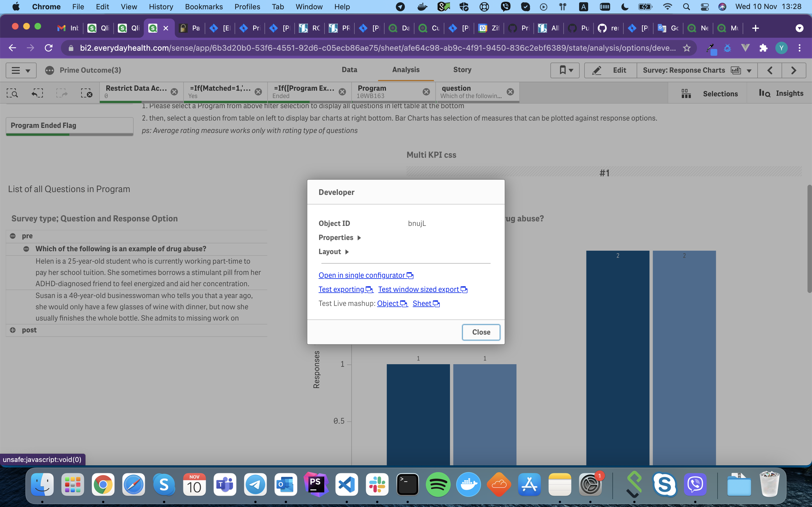This screenshot has width=812, height=507.
Task: Expand the Properties section in Developer dialog
Action: point(359,238)
